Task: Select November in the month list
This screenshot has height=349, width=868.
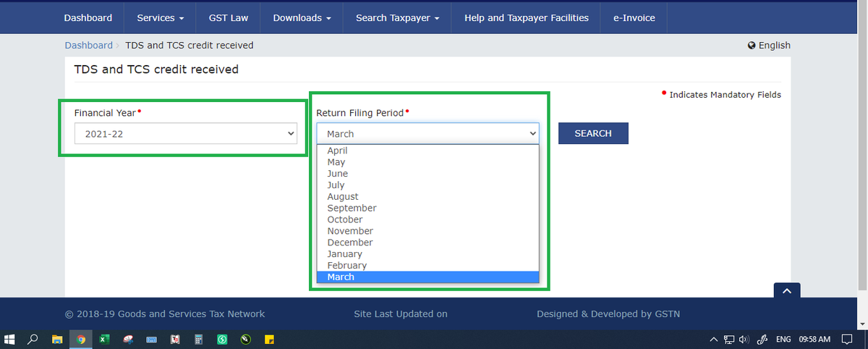Action: [x=428, y=231]
